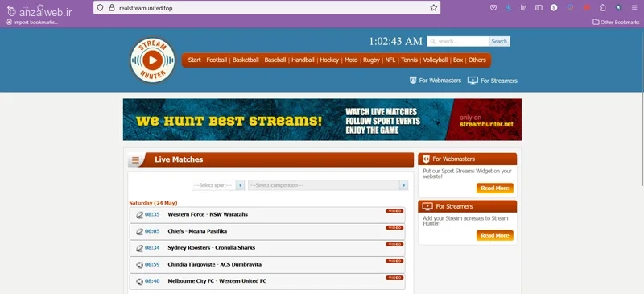
Task: Expand the Select competition dropdown
Action: 328,185
